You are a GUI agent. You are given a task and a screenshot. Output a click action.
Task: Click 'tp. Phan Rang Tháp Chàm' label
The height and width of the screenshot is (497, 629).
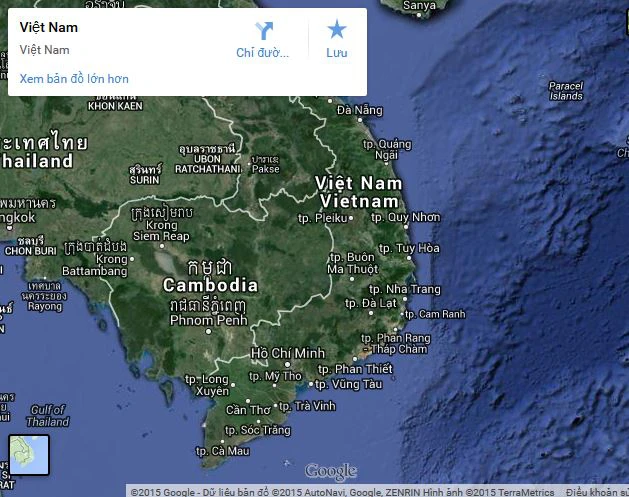click(395, 344)
